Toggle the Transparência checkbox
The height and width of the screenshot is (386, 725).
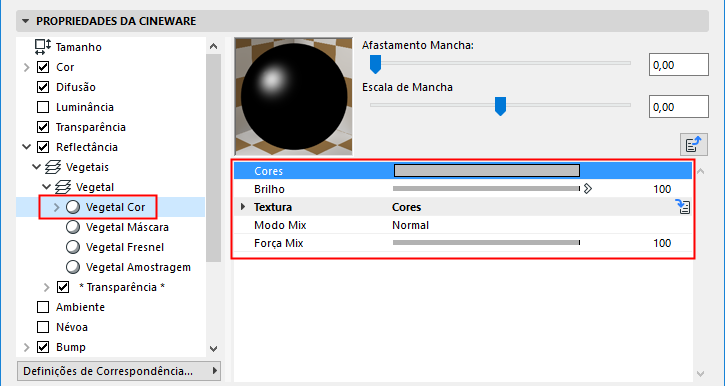[x=43, y=127]
